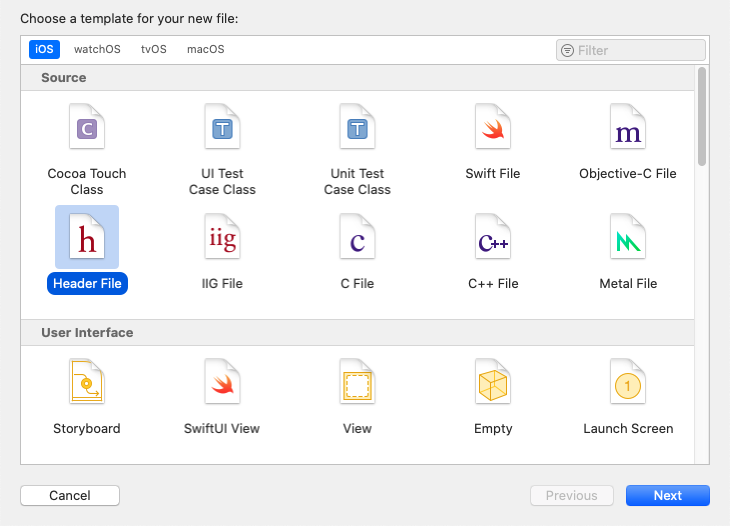730x526 pixels.
Task: Choose the SwiftUI View template icon
Action: coord(222,381)
